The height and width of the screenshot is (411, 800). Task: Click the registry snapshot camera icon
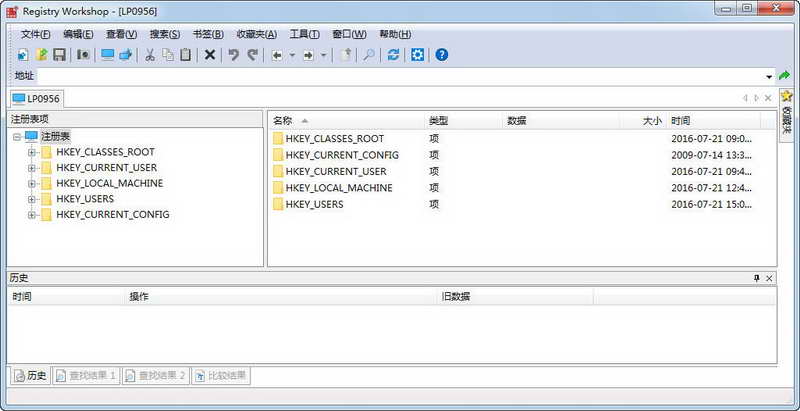[x=83, y=55]
